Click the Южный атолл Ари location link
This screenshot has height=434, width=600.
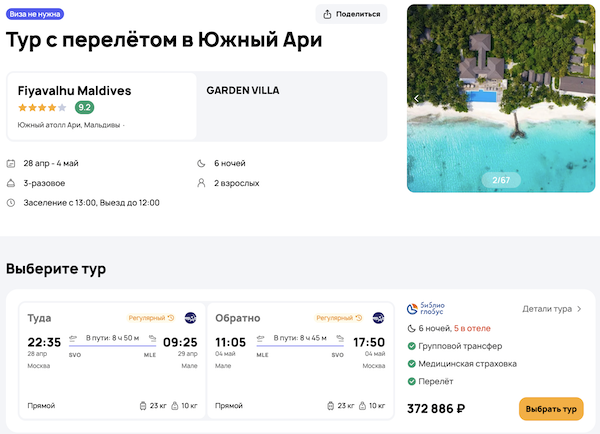click(x=69, y=125)
